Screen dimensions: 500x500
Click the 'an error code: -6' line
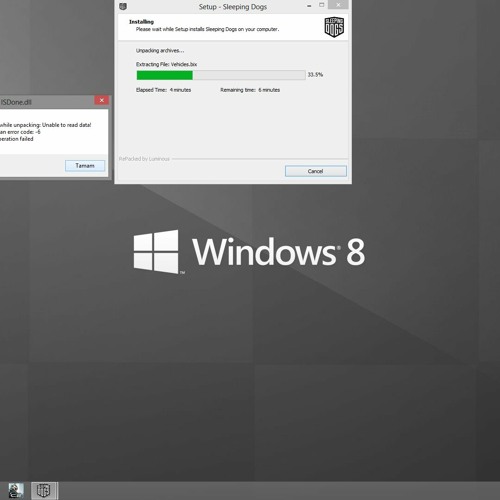click(x=20, y=132)
